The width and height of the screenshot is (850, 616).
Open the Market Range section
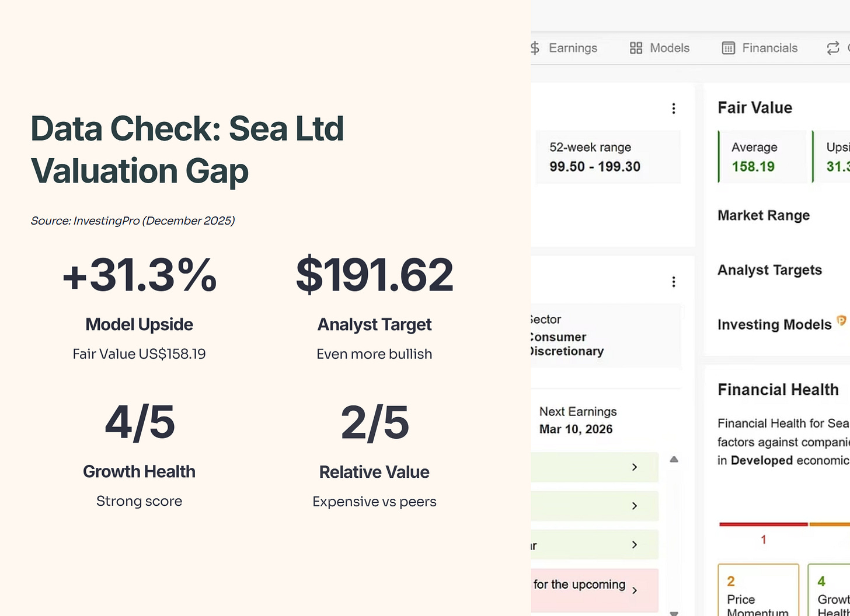(x=763, y=215)
